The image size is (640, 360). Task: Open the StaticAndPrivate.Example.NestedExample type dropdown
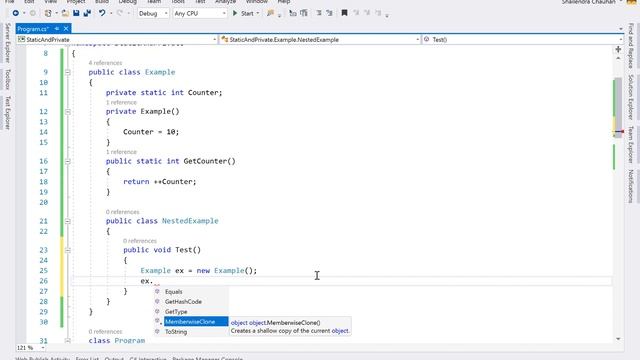(x=320, y=40)
